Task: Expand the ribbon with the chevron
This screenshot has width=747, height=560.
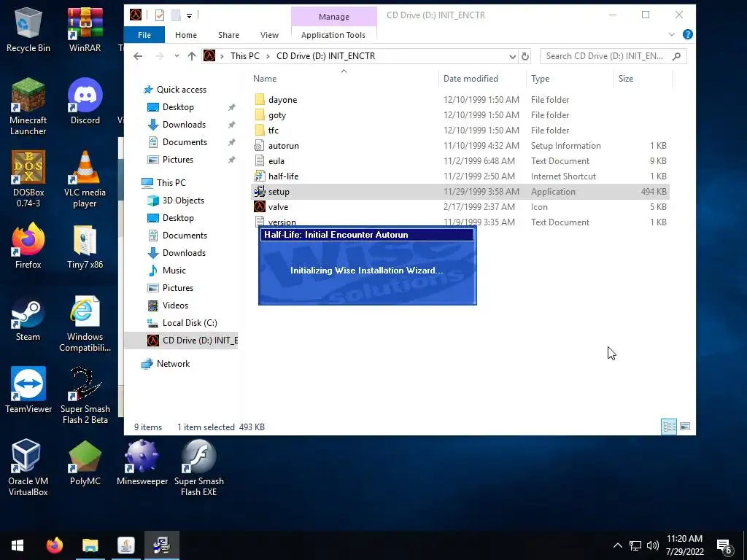Action: [672, 34]
